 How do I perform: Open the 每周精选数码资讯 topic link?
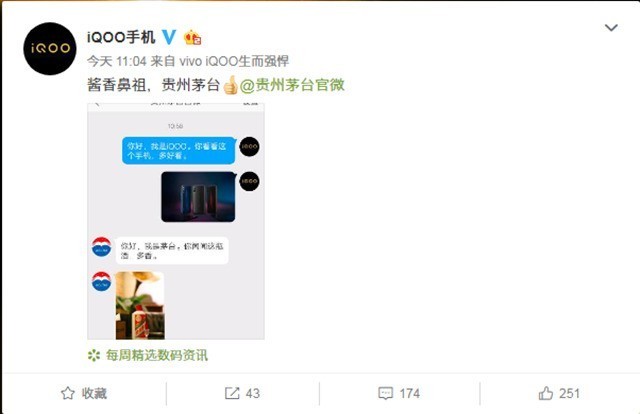tap(157, 355)
